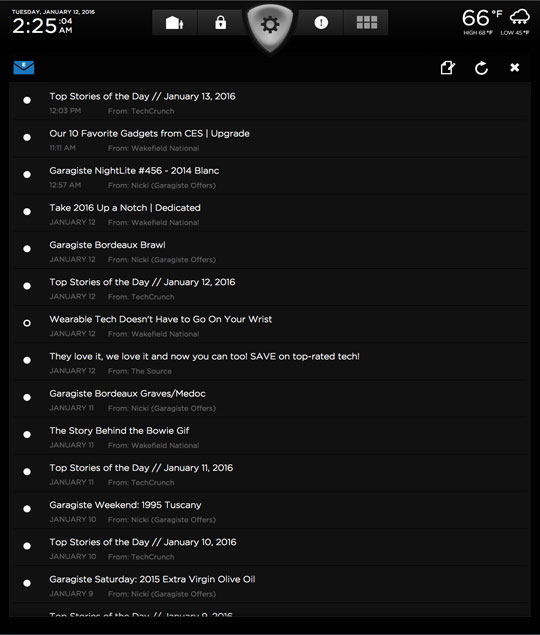Refresh the email inbox
Screen dimensions: 540x635
[481, 68]
